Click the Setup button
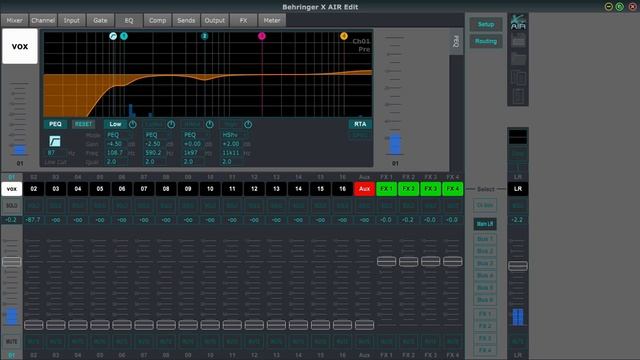The image size is (640, 360). click(486, 24)
